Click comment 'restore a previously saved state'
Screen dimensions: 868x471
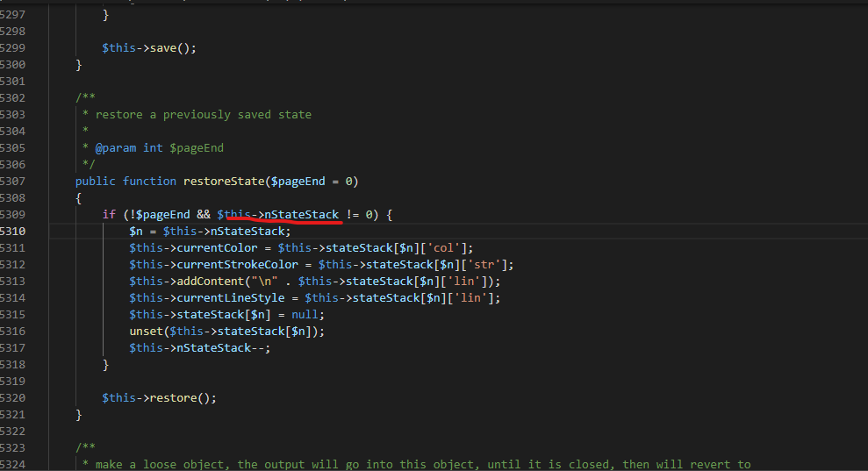(203, 115)
